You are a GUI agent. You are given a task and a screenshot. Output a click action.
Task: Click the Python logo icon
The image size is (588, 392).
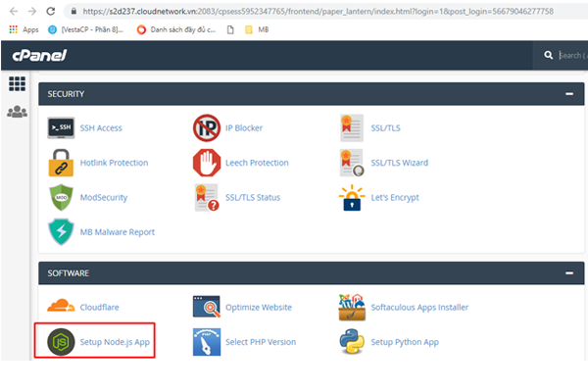(x=352, y=342)
